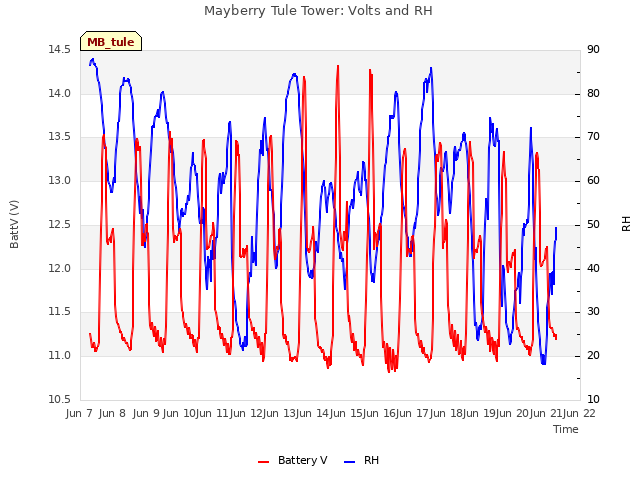Click the Jun 15 date tick
This screenshot has width=640, height=480.
coord(344,413)
